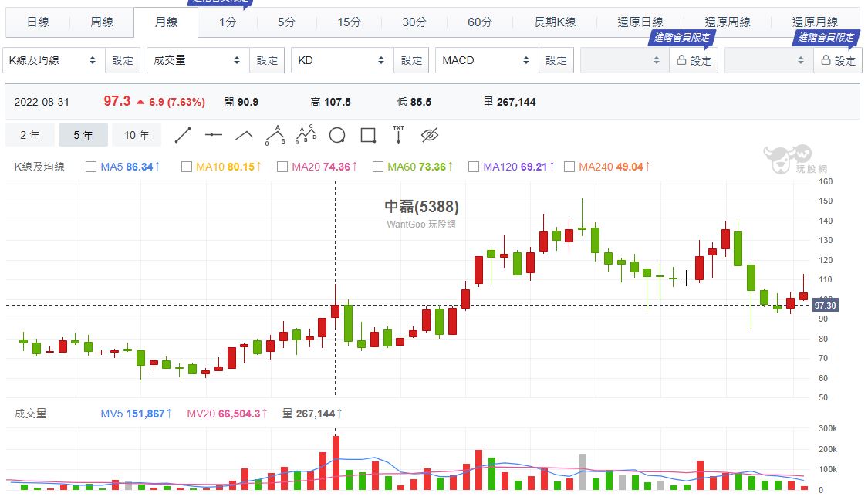Open the MACD indicator dropdown
The image size is (868, 500).
pos(486,60)
